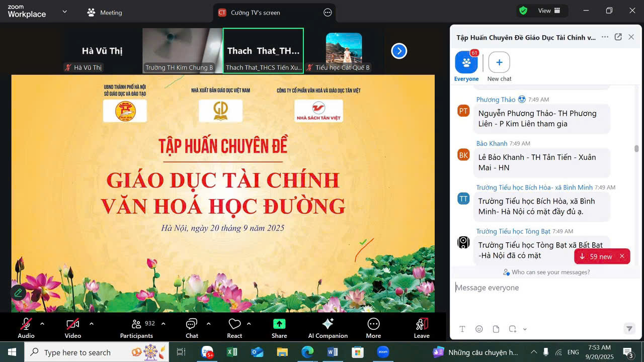Viewport: 644px width, 362px height.
Task: Pop out the chat panel
Action: [x=618, y=37]
